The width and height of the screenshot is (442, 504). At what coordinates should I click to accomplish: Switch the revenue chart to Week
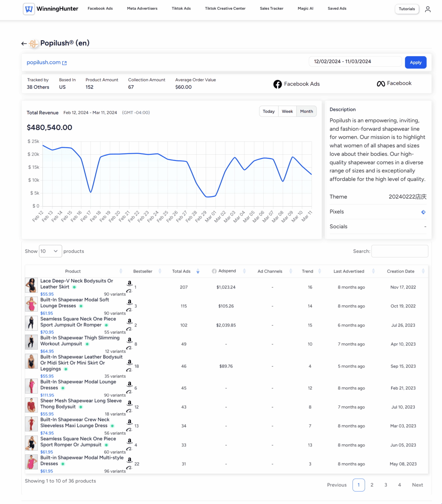pos(287,112)
